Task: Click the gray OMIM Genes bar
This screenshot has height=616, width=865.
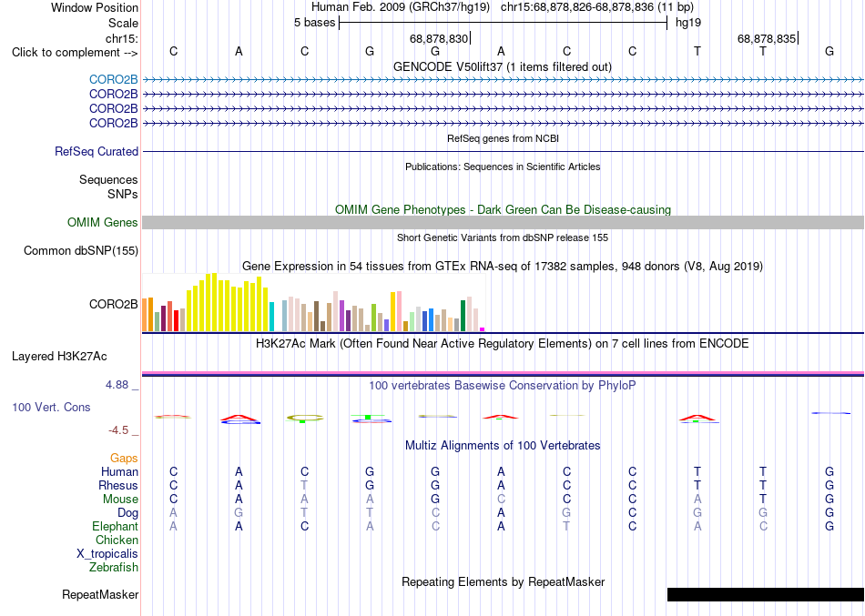Action: 503,222
